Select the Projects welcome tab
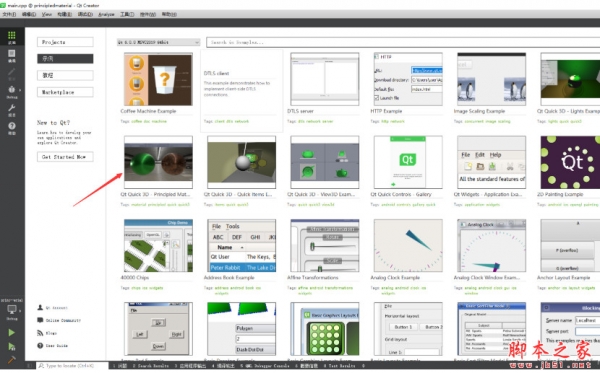The height and width of the screenshot is (373, 600). pyautogui.click(x=65, y=42)
